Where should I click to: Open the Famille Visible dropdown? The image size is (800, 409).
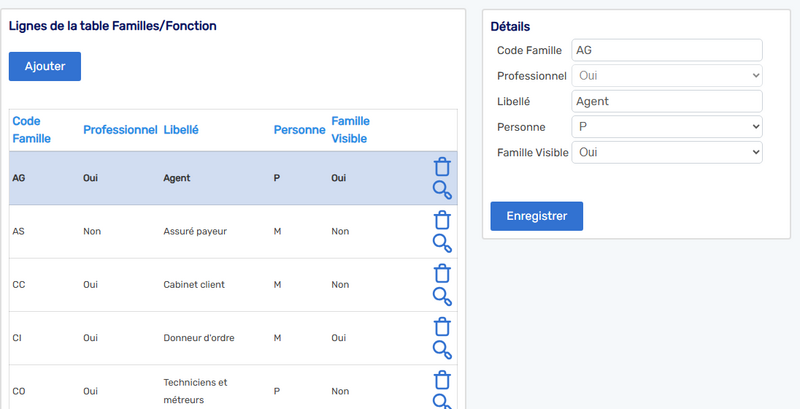coord(667,152)
